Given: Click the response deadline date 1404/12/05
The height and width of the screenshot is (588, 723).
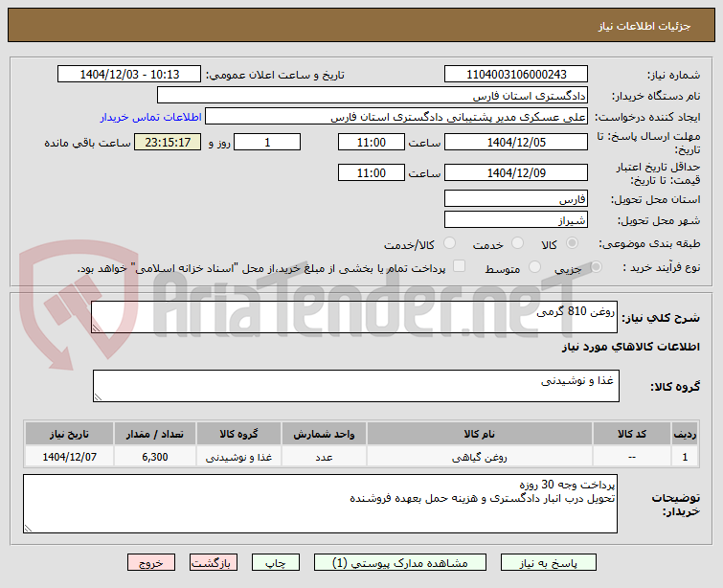Looking at the screenshot, I should pyautogui.click(x=516, y=142).
